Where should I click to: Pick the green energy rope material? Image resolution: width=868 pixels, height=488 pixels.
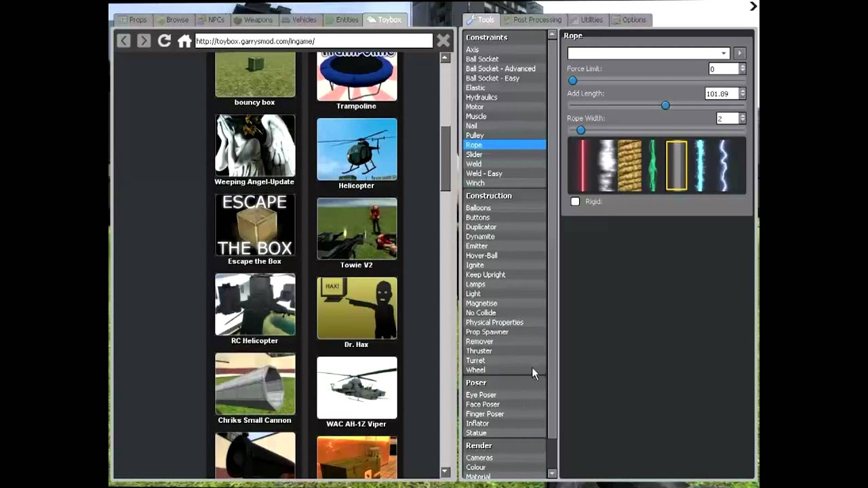point(652,165)
